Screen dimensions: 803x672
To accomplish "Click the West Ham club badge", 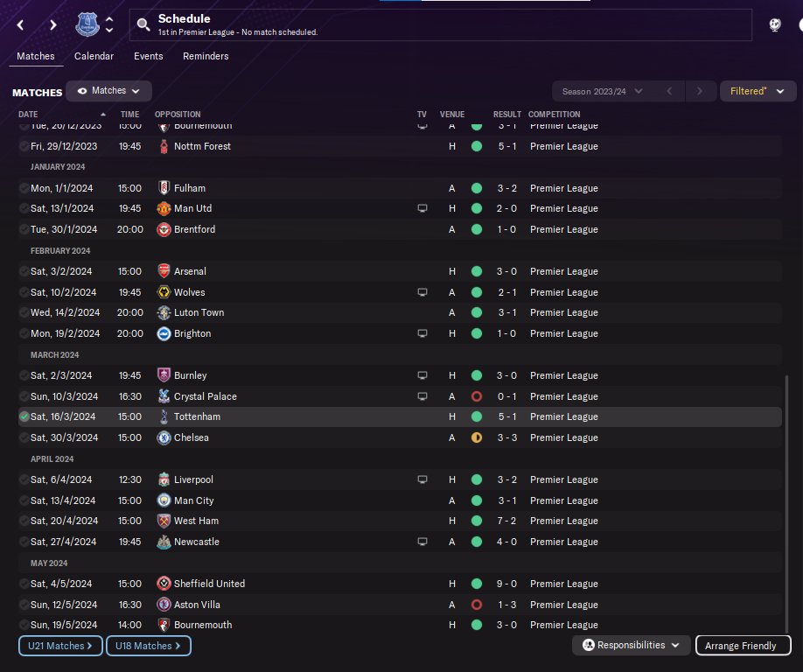I will (x=164, y=521).
